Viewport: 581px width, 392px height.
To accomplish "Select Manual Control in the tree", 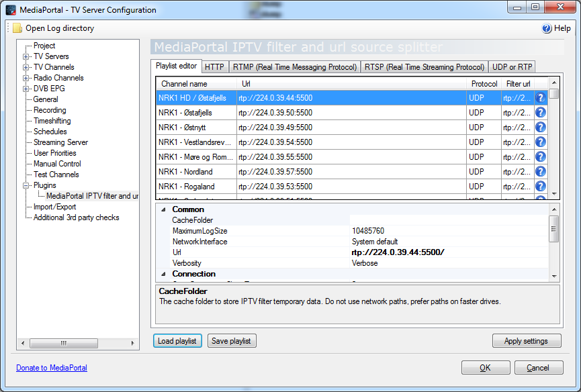I will (x=57, y=164).
